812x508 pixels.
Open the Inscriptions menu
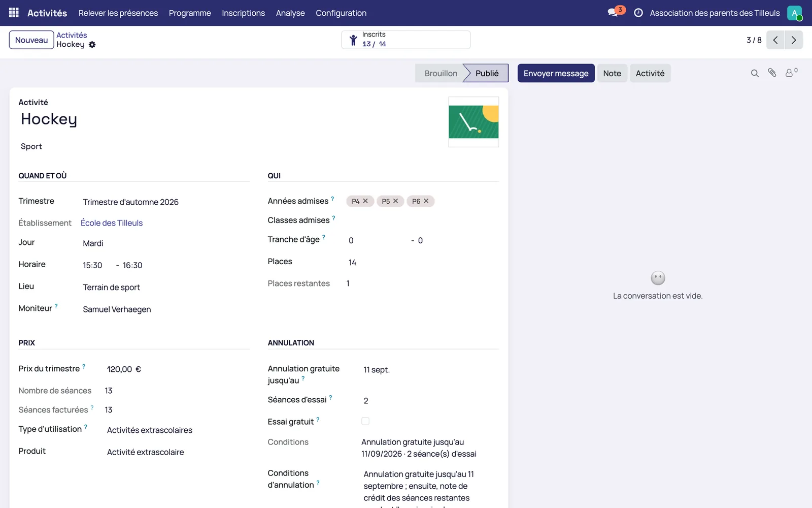(243, 13)
